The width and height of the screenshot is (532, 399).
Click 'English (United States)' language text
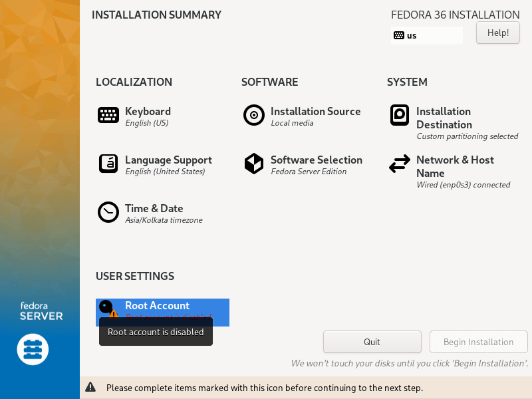click(165, 172)
